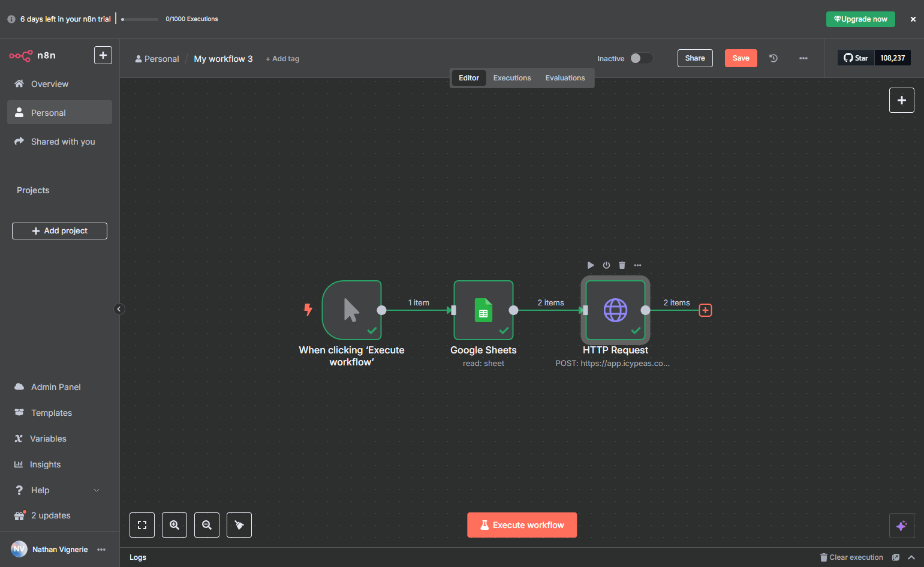Switch to Executions tab
924x567 pixels.
point(512,78)
